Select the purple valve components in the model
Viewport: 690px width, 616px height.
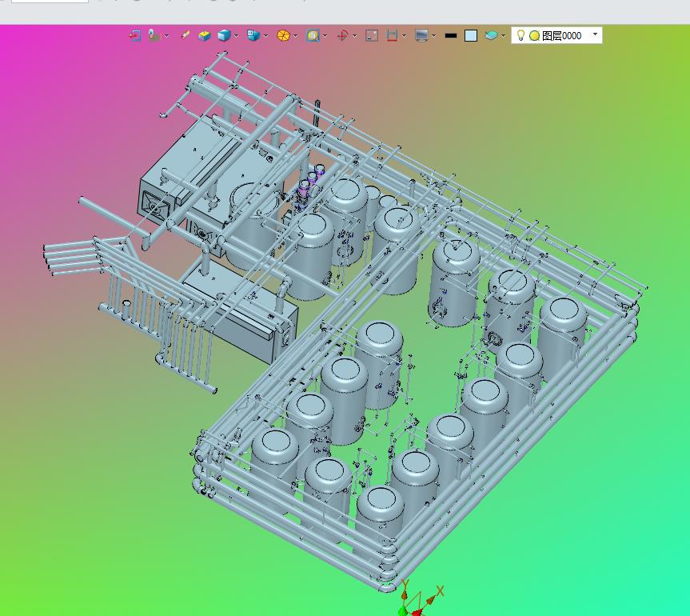tap(309, 183)
